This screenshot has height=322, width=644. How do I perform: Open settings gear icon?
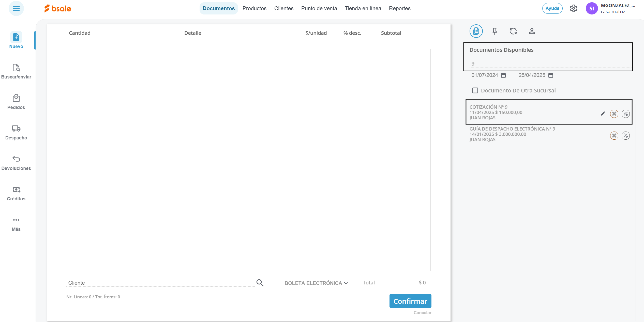(573, 8)
